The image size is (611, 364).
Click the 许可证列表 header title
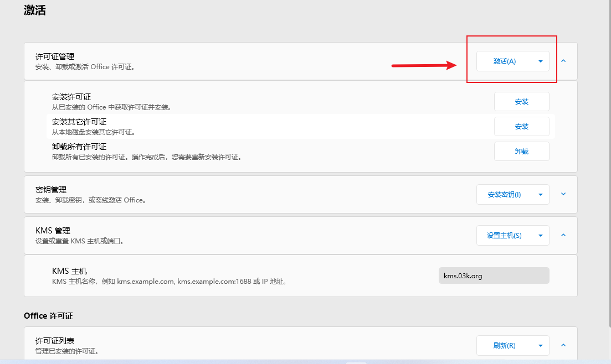(x=55, y=341)
